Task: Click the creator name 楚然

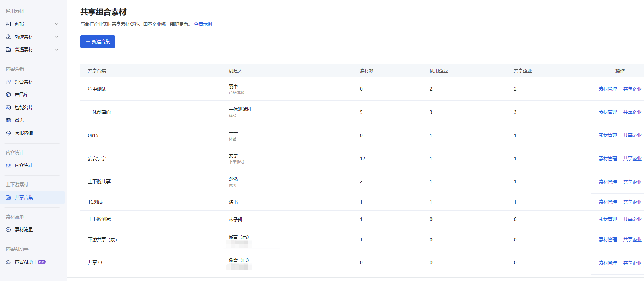Action: pos(233,179)
